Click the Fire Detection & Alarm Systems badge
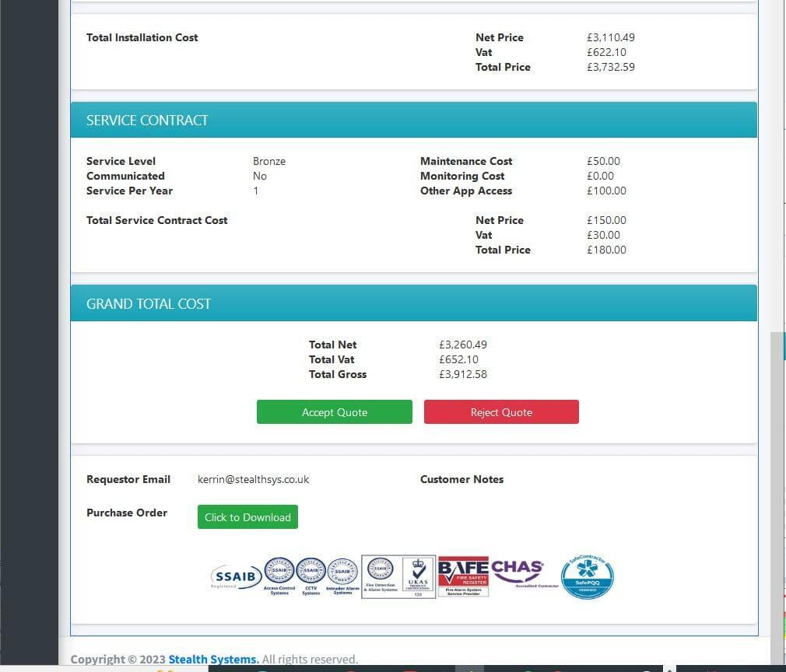786x672 pixels. pos(380,576)
